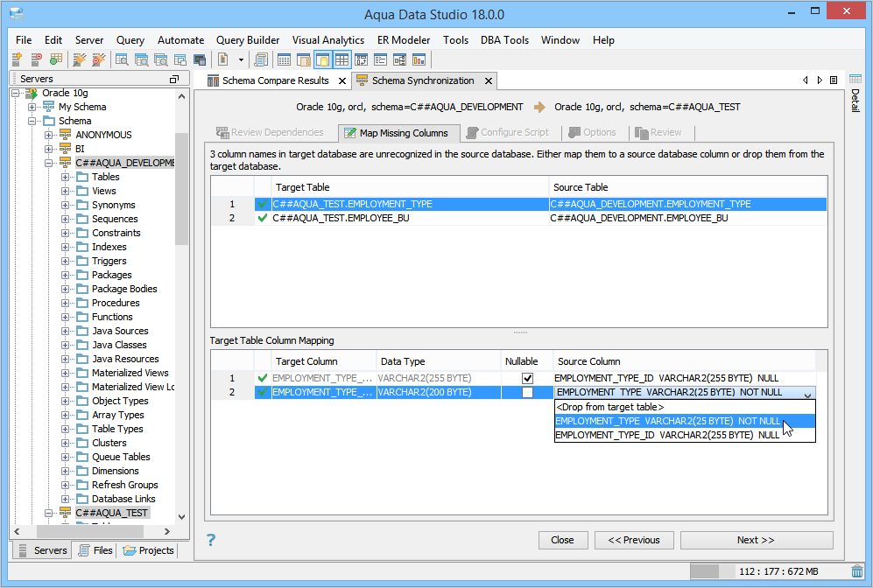Toggle Nullable checkbox for row 1 EMPLOYMENT_TYPE
This screenshot has width=873, height=588.
527,378
